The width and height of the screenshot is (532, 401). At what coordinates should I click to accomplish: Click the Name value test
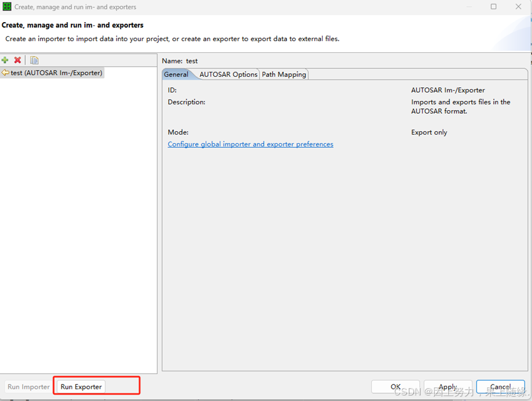pyautogui.click(x=191, y=61)
